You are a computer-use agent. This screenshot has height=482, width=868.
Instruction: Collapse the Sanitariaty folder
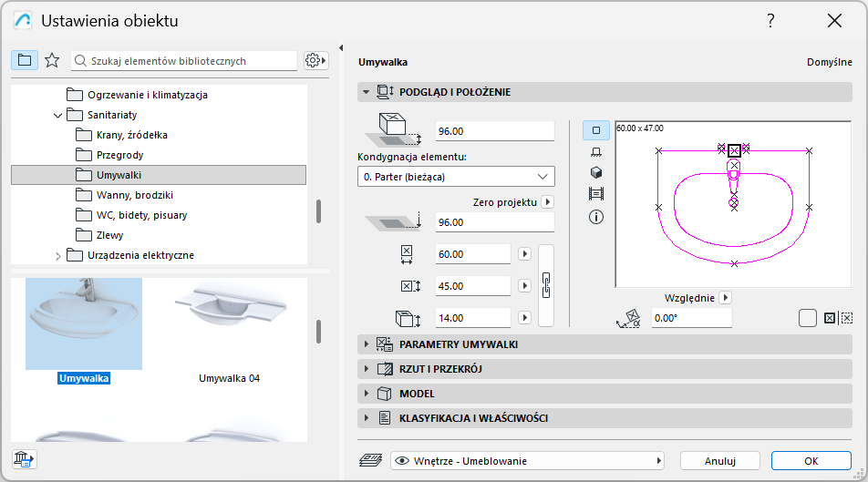point(58,116)
